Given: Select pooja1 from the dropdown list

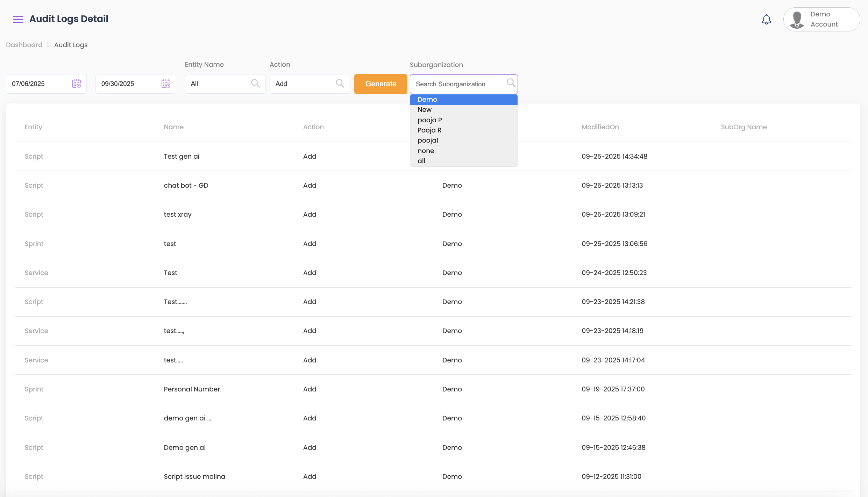Looking at the screenshot, I should point(428,141).
